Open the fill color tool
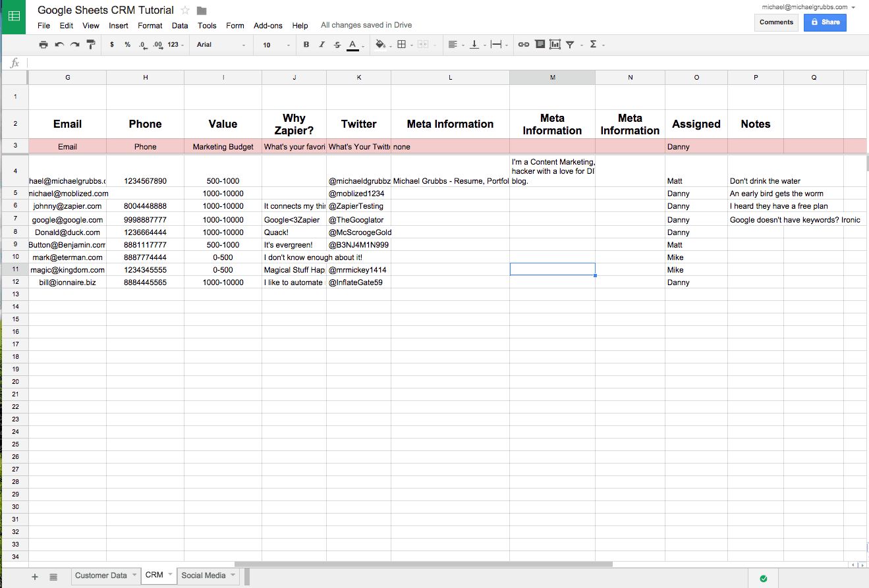Image resolution: width=869 pixels, height=588 pixels. pos(381,44)
